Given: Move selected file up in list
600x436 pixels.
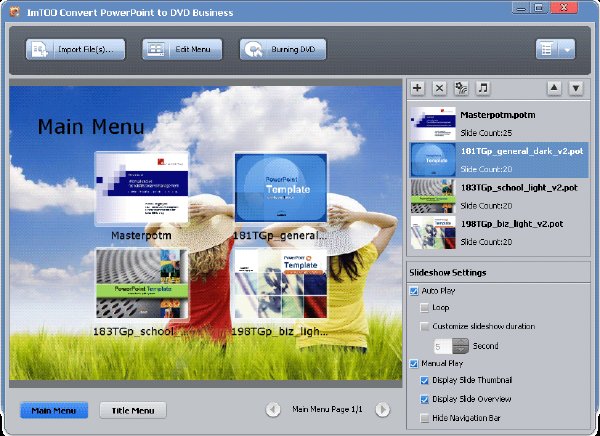Looking at the screenshot, I should [x=554, y=88].
